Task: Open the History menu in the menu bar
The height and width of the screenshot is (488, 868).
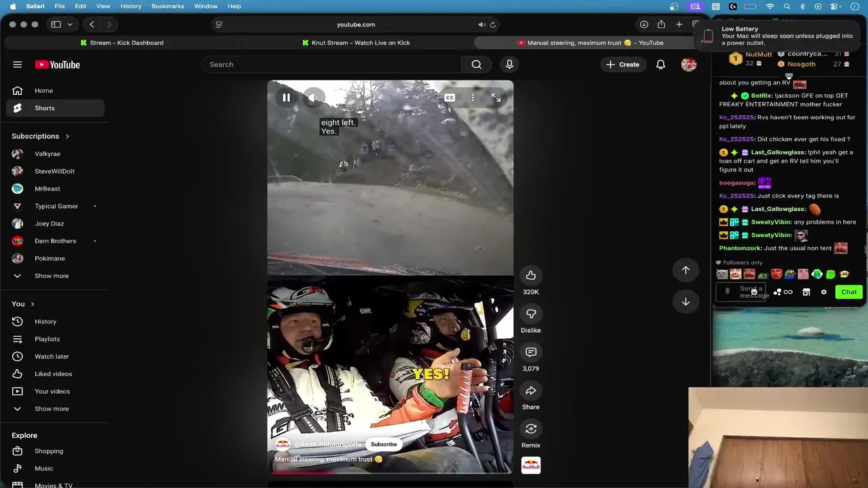Action: point(131,6)
